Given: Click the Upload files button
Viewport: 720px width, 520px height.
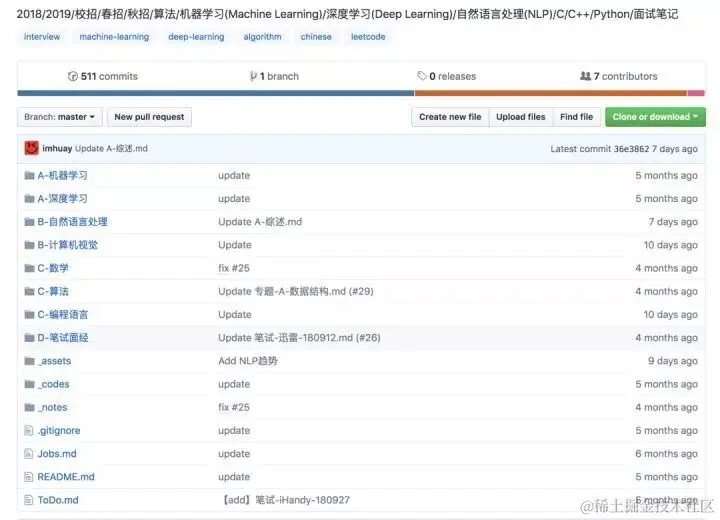Looking at the screenshot, I should pos(521,117).
